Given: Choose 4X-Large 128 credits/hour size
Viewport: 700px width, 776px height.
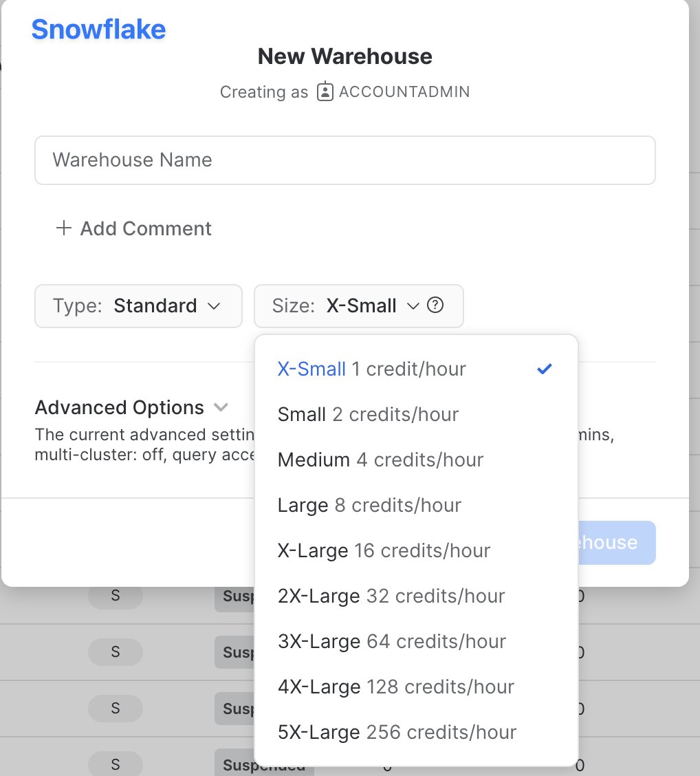Looking at the screenshot, I should tap(416, 687).
